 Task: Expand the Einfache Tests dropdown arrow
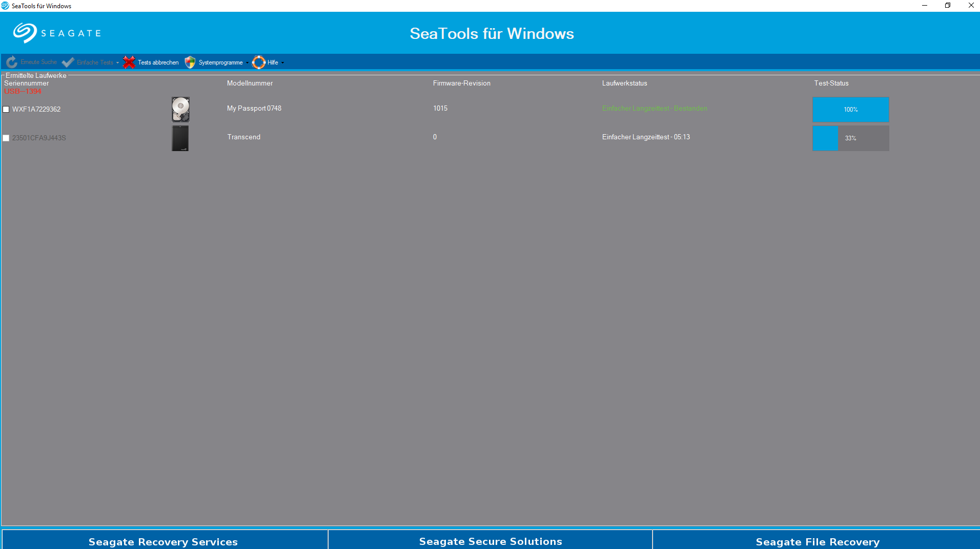118,63
